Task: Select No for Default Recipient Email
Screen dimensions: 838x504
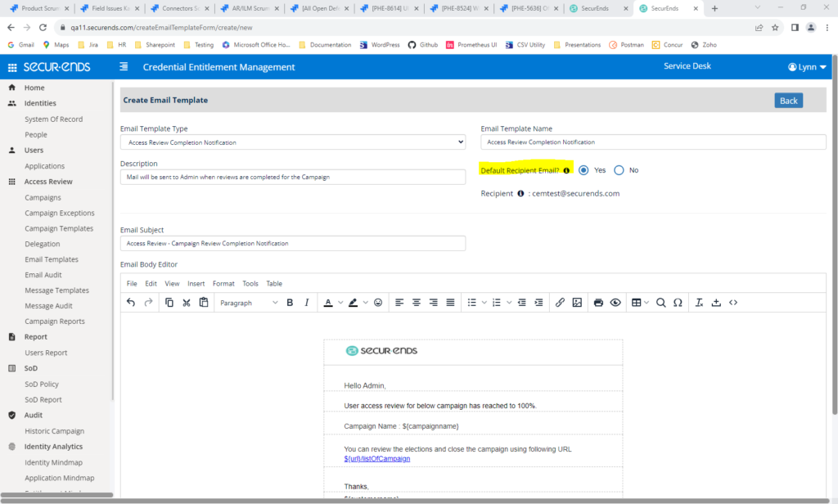Action: click(619, 170)
